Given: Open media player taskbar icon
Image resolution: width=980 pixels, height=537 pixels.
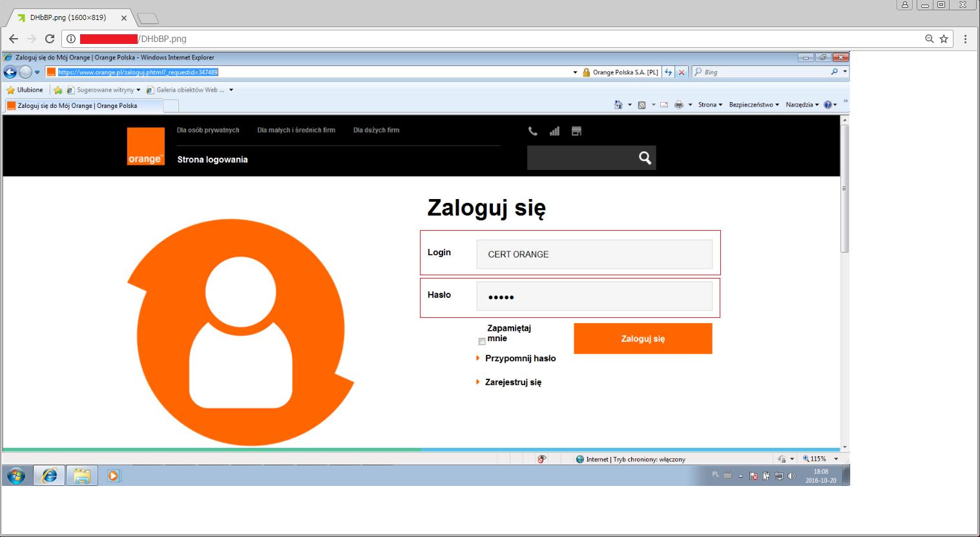Looking at the screenshot, I should 114,476.
